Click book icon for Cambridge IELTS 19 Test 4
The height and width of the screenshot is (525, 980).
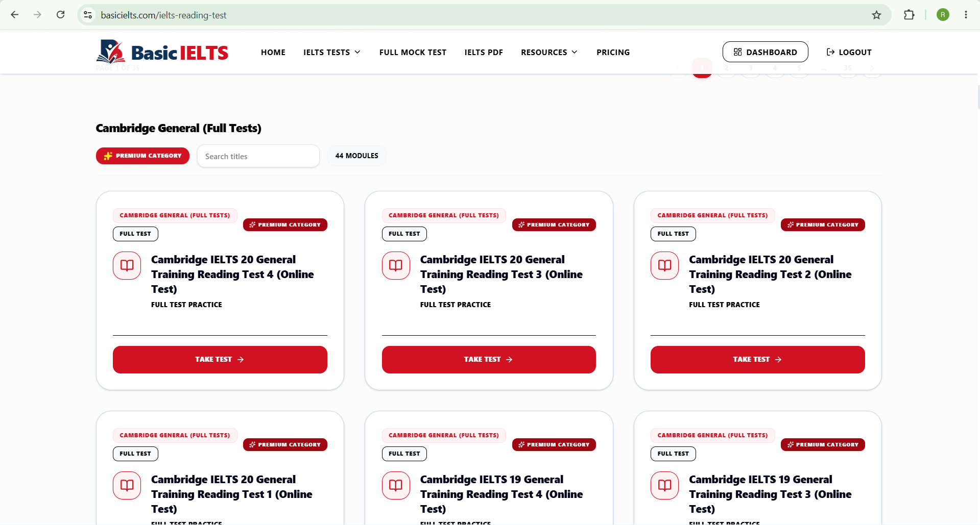click(x=396, y=485)
